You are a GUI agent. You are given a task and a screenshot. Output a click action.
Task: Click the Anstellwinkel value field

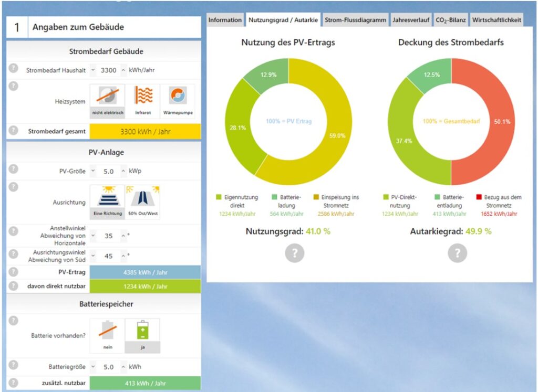(x=109, y=236)
